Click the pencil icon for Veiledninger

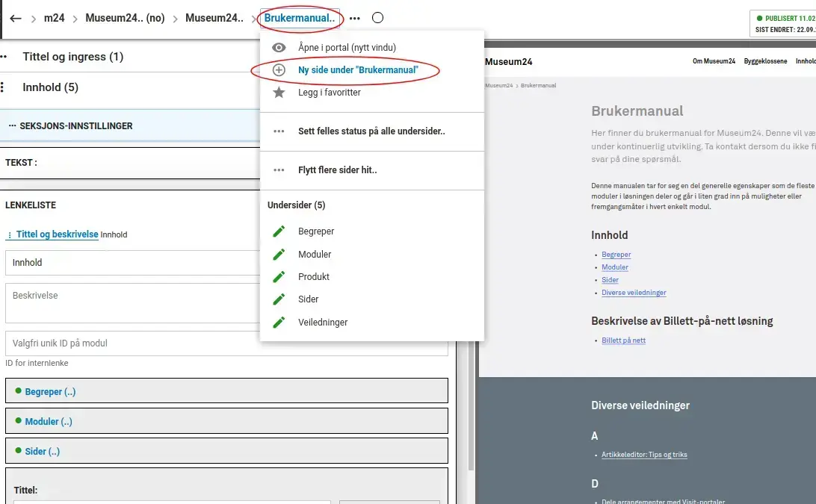[x=279, y=322]
